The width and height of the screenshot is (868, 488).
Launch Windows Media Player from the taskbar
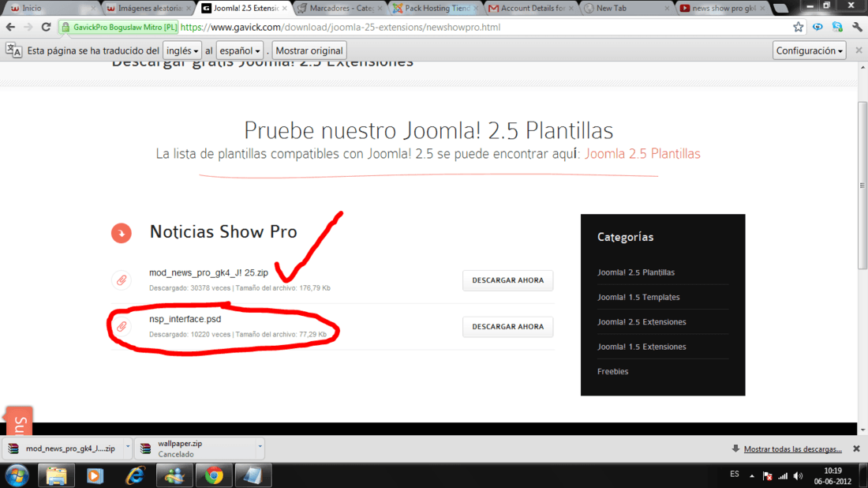[x=95, y=476]
